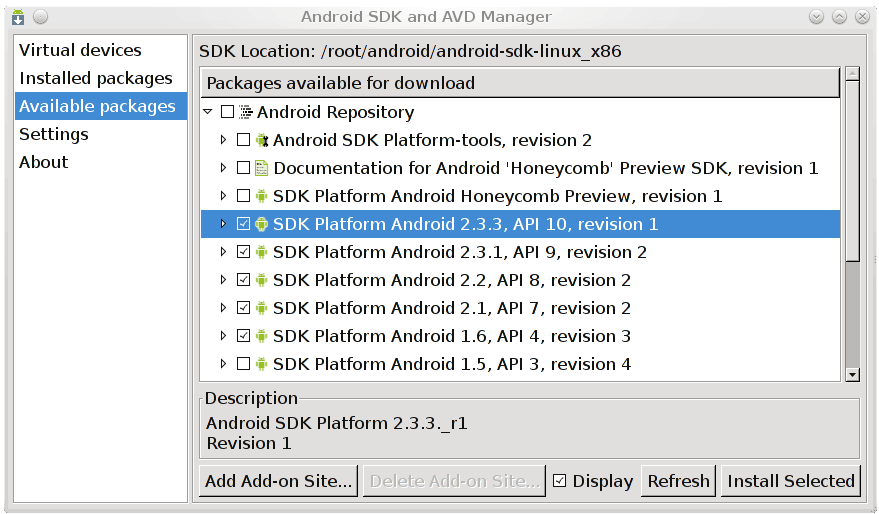
Task: Click the Android Repository source icon
Action: point(246,112)
